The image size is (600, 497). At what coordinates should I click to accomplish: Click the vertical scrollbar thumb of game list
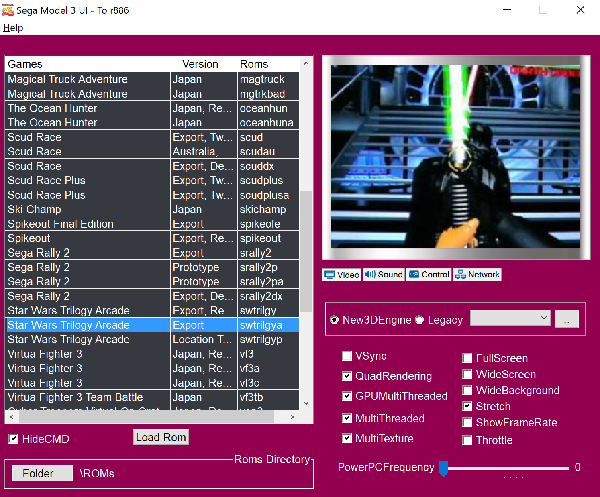(x=306, y=251)
